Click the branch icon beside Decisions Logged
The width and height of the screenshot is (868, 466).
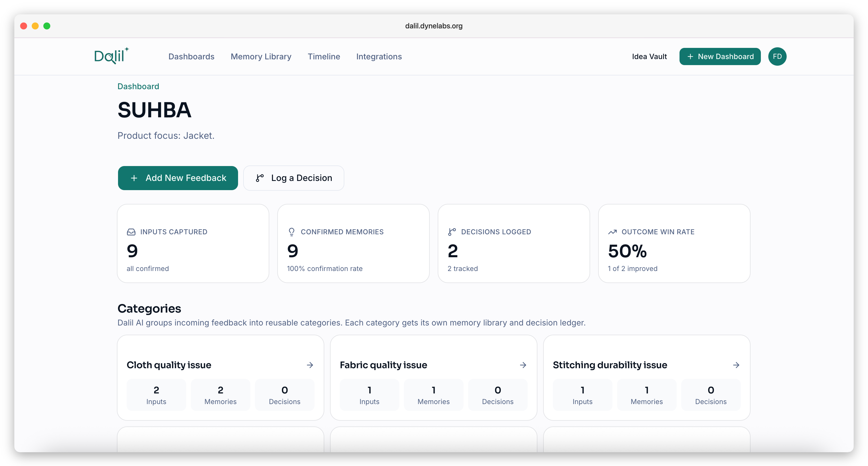click(452, 232)
